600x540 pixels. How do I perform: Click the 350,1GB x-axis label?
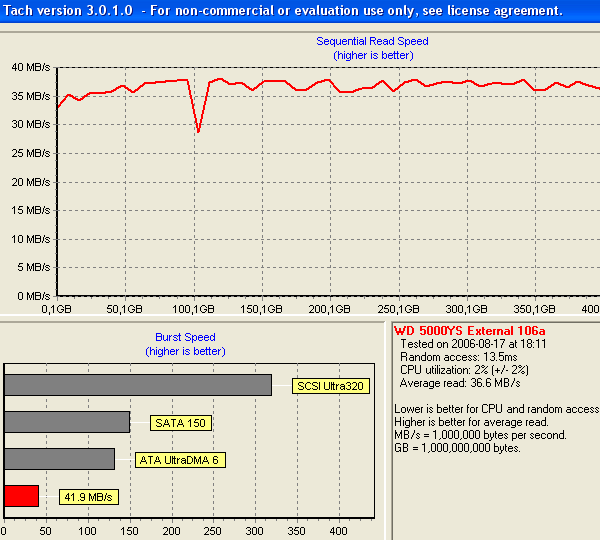(x=534, y=310)
